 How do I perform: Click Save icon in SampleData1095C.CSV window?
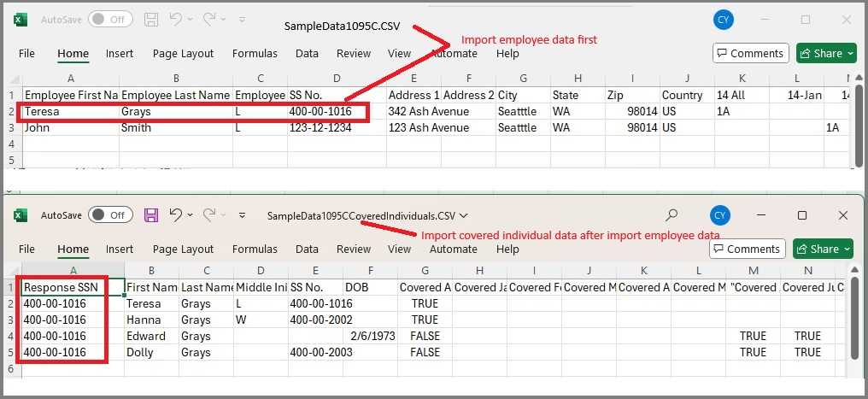point(151,19)
